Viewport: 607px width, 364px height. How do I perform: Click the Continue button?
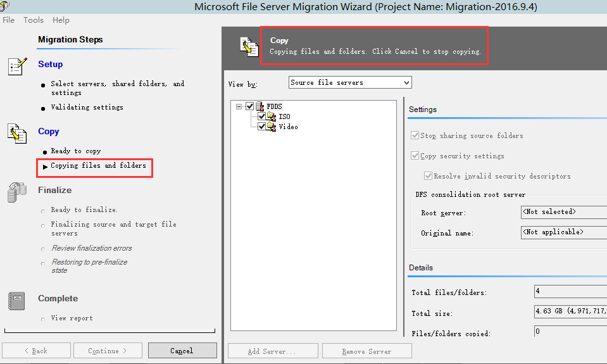click(108, 351)
